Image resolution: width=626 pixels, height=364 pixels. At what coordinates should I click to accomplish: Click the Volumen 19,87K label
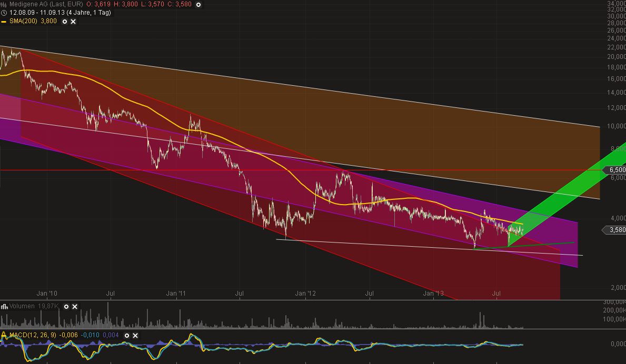34,306
